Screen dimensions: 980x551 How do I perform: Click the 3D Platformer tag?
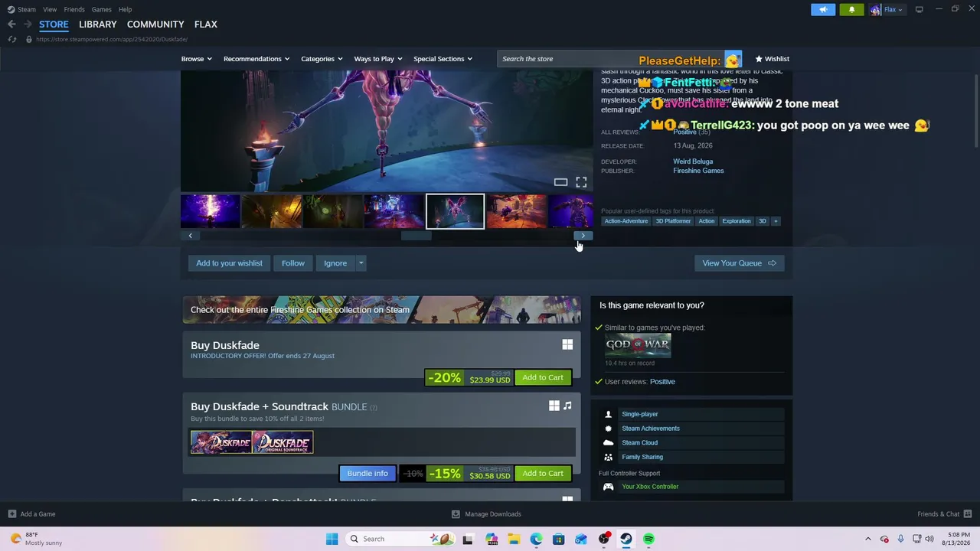pyautogui.click(x=673, y=221)
